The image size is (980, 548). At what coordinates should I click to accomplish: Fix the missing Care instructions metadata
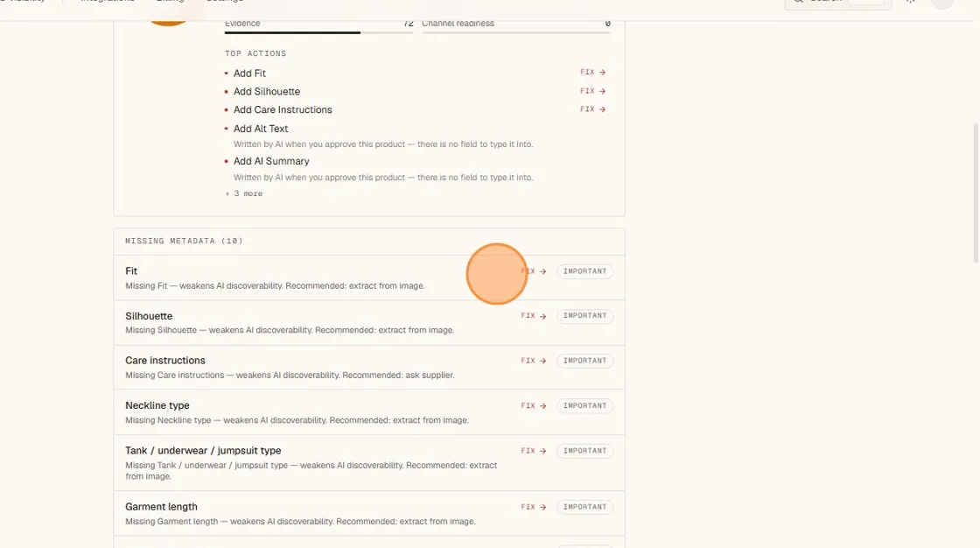point(533,361)
